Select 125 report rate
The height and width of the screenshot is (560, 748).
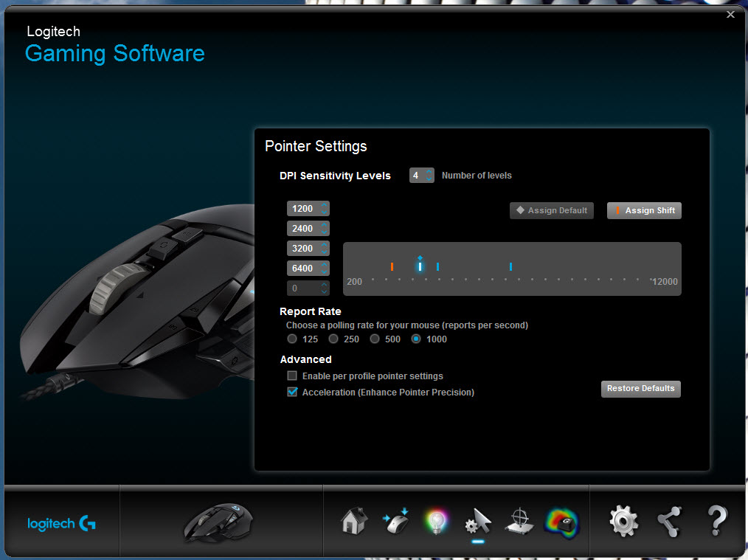pyautogui.click(x=292, y=339)
